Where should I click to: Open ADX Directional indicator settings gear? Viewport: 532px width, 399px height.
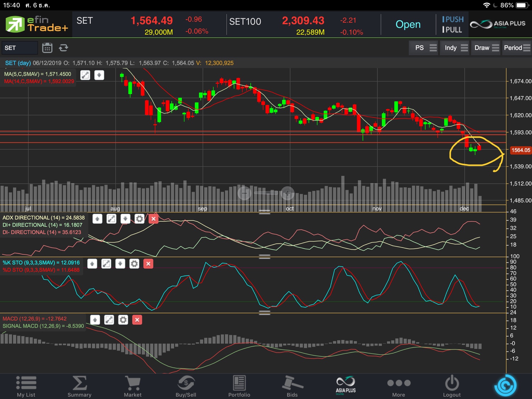[x=139, y=219]
